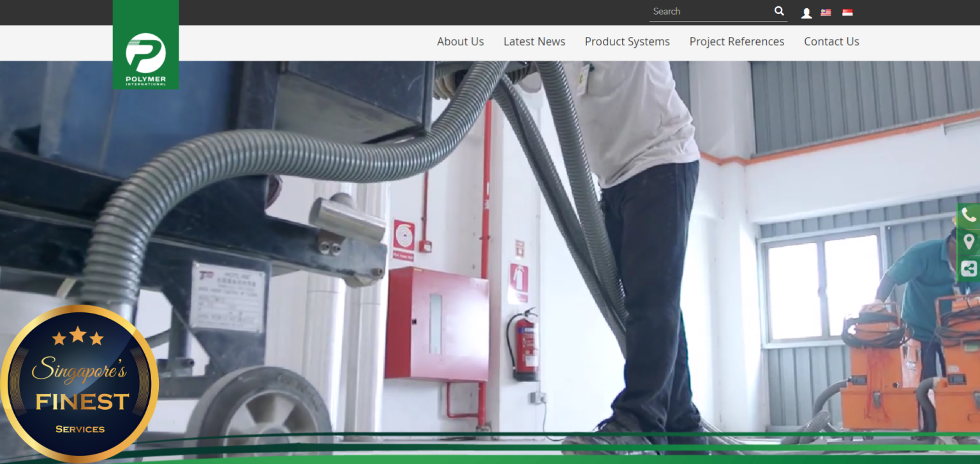Open the user account icon
Viewport: 980px width, 464px height.
click(x=806, y=13)
